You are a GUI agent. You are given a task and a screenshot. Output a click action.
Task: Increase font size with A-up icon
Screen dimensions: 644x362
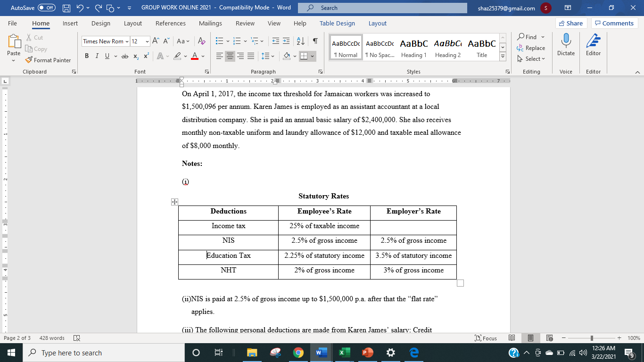click(156, 41)
